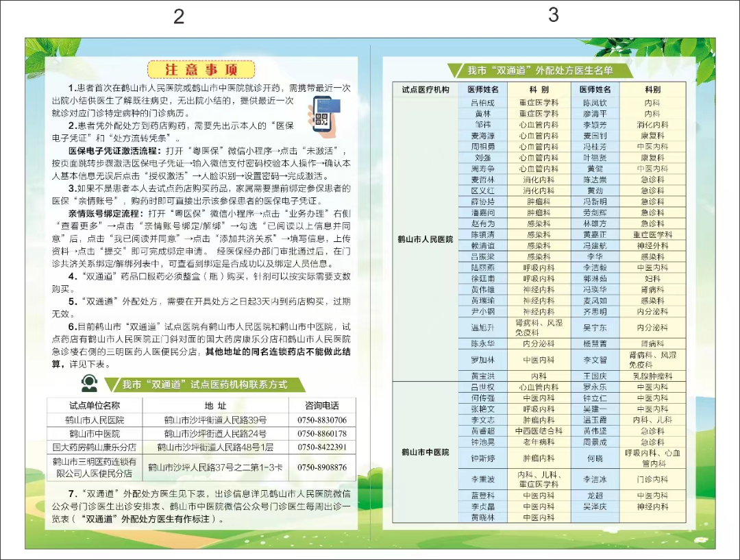Image resolution: width=740 pixels, height=560 pixels.
Task: Click the 咨询电话 column header
Action: (321, 405)
